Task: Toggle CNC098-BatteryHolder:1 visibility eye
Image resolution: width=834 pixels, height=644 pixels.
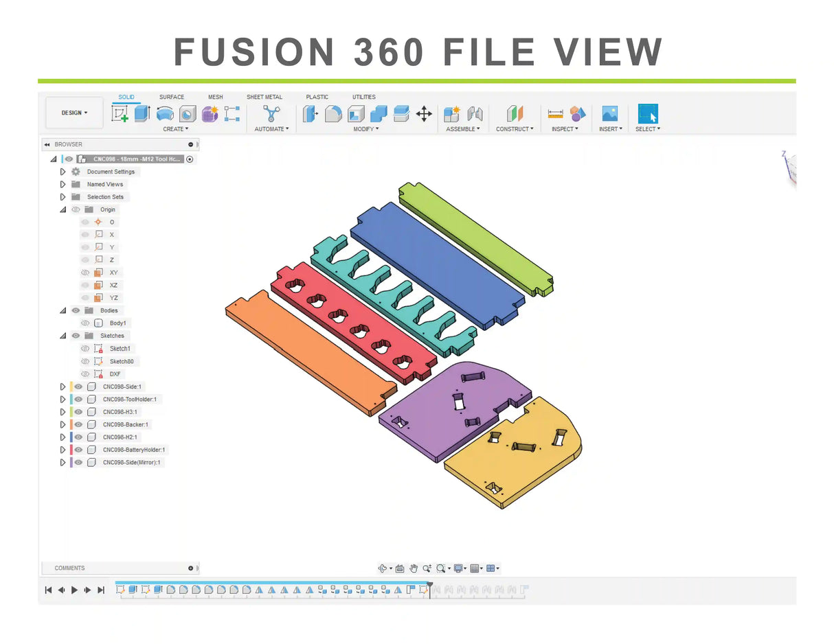Action: pyautogui.click(x=78, y=450)
